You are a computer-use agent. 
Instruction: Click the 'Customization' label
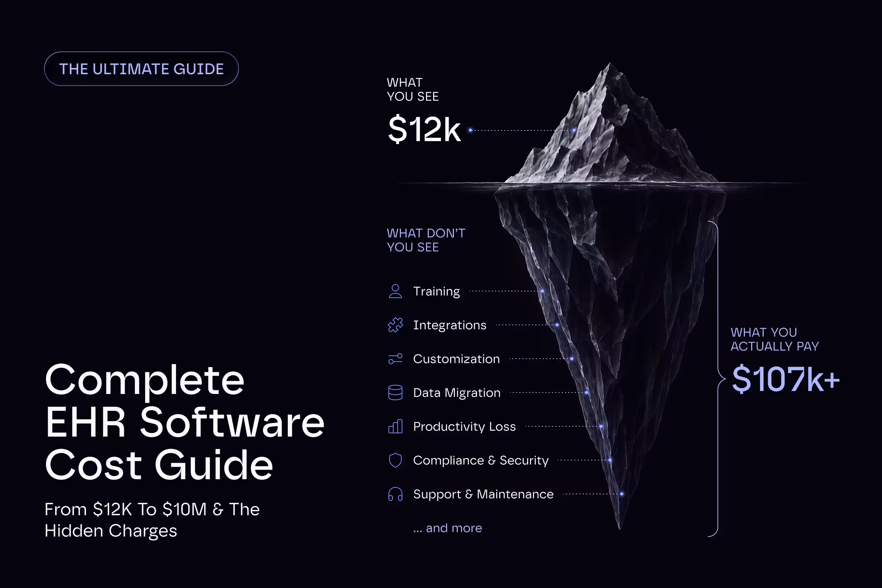click(x=456, y=359)
